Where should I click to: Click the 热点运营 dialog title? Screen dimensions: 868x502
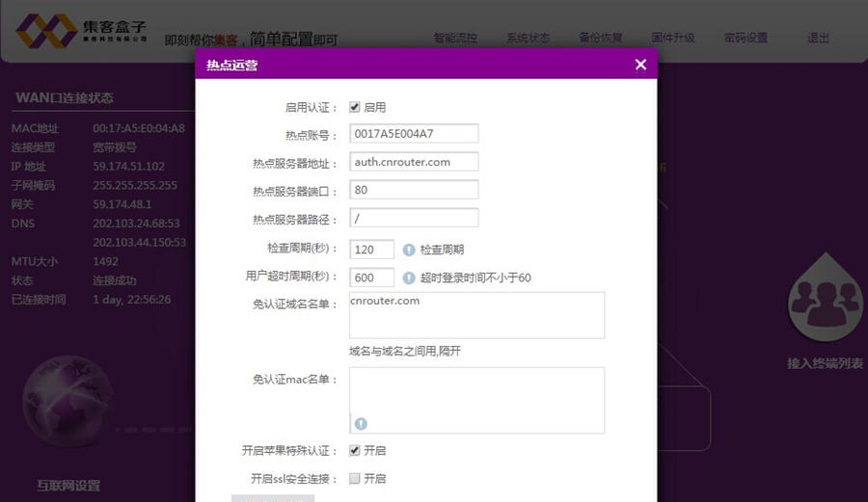coord(231,66)
